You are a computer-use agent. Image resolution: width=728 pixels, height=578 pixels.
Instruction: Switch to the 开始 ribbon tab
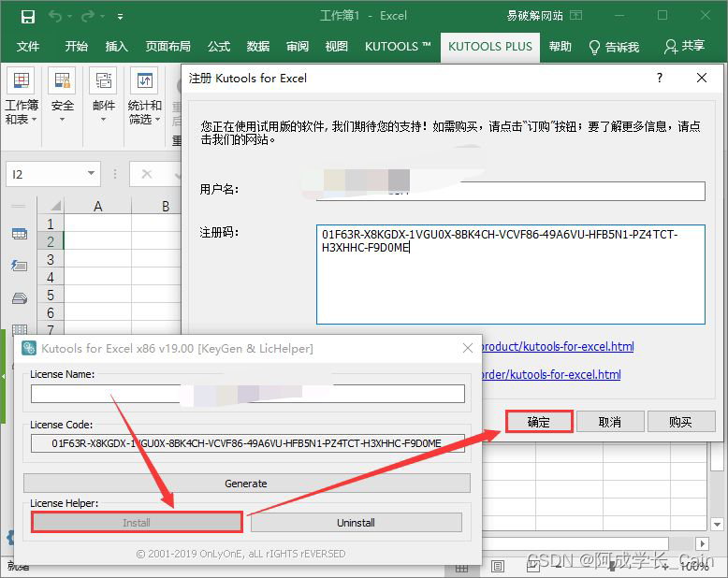pyautogui.click(x=76, y=47)
